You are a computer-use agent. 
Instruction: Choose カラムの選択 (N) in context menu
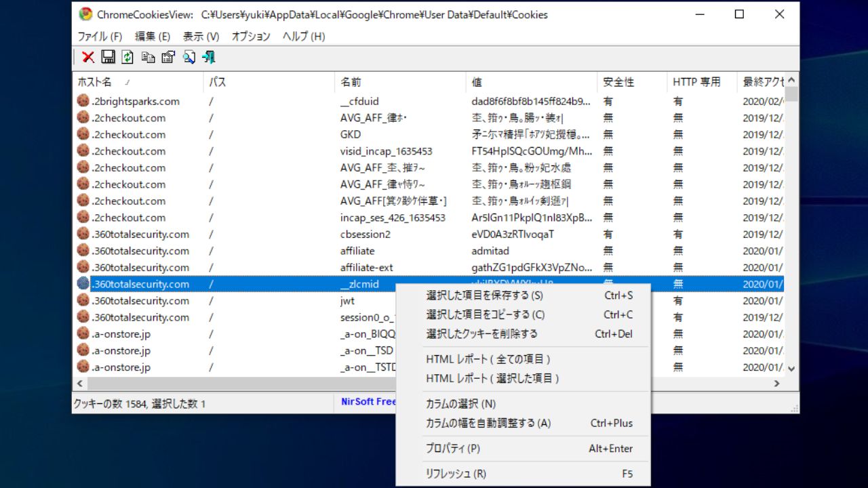pos(523,404)
